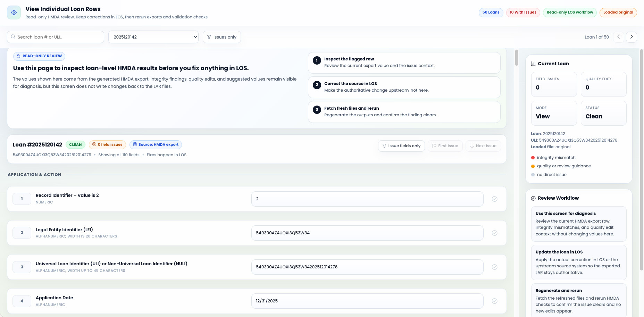Click the 'integrity mismatch' legend entry
Screen dimensions: 644x317
pos(553,158)
